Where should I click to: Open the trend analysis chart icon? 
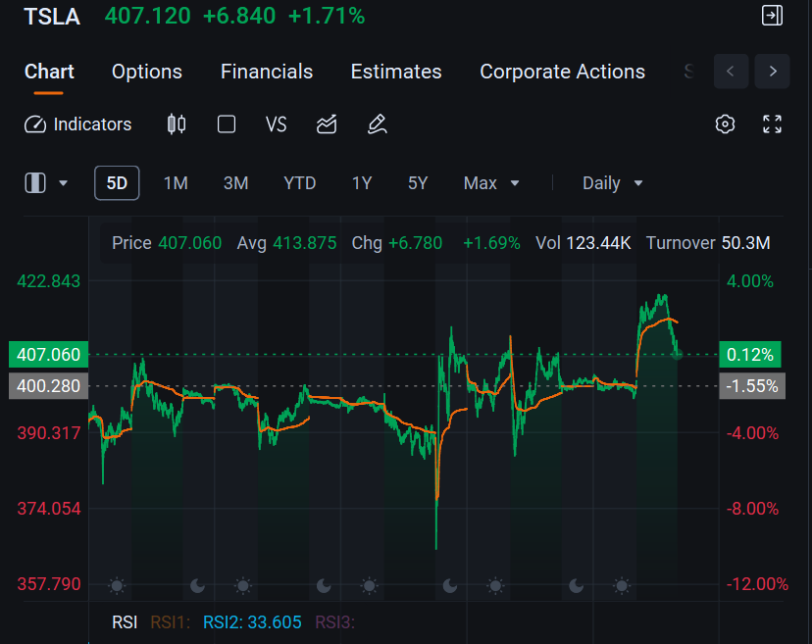click(327, 124)
